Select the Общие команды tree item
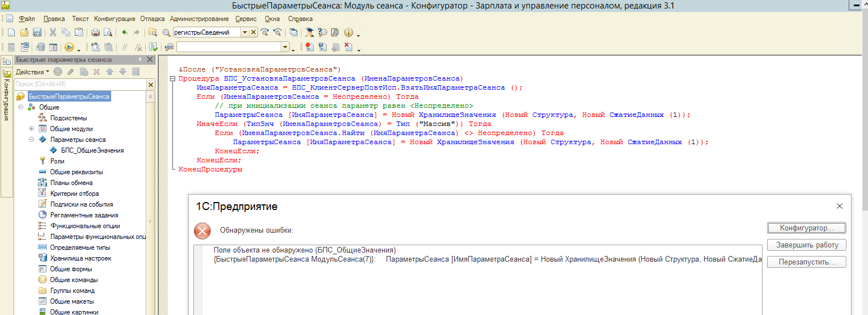 (x=74, y=280)
